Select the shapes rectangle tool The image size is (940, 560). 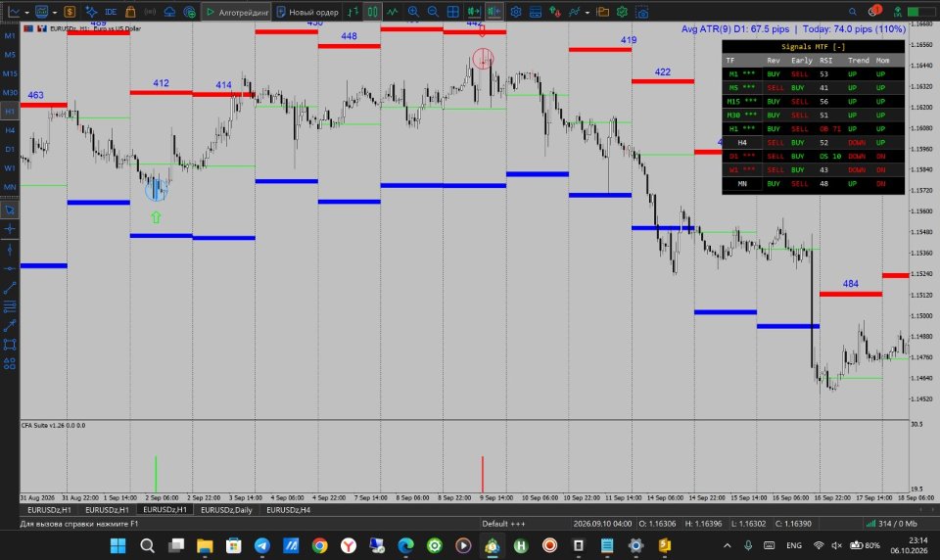(x=10, y=345)
